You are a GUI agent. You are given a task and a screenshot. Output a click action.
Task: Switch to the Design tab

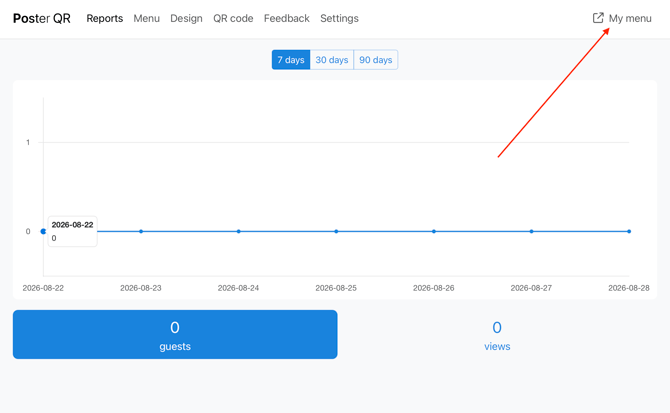(186, 18)
